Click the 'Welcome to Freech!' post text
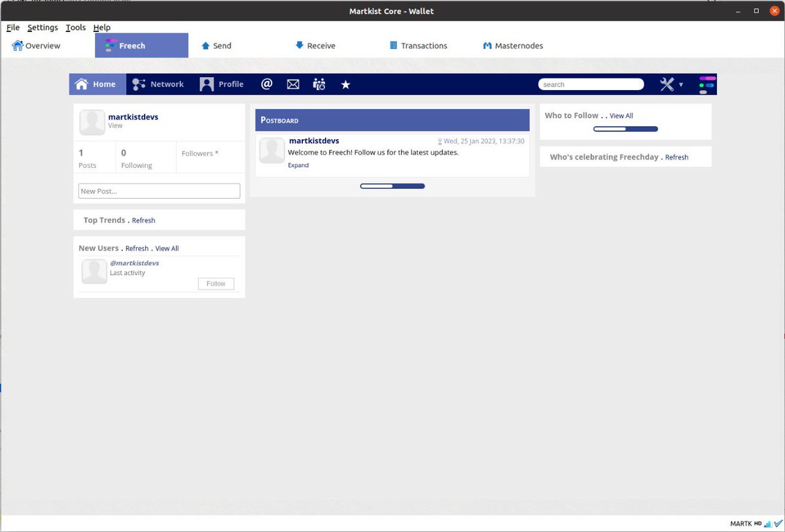 [x=374, y=152]
